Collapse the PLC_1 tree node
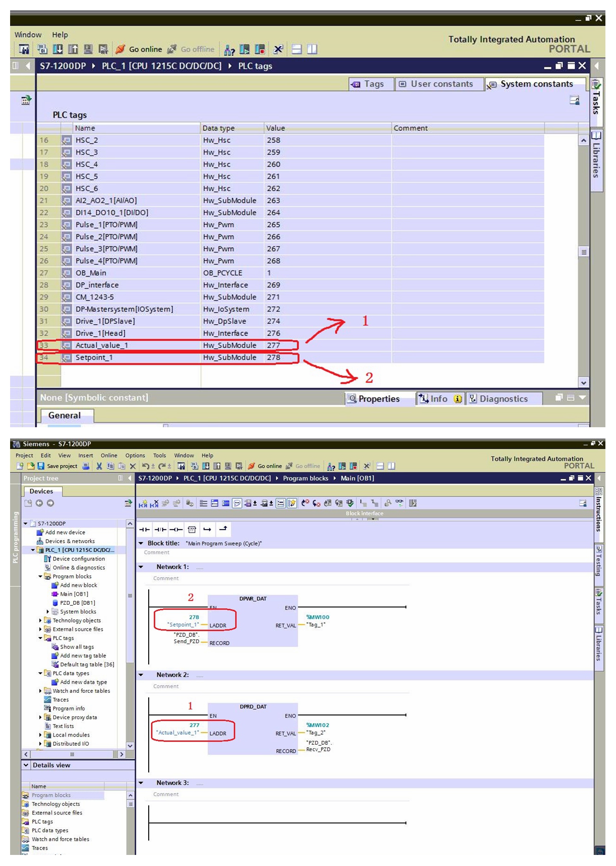 (x=33, y=550)
